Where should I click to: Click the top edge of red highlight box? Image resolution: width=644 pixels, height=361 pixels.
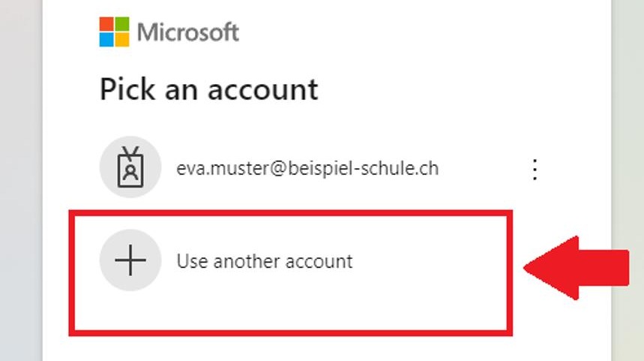291,213
